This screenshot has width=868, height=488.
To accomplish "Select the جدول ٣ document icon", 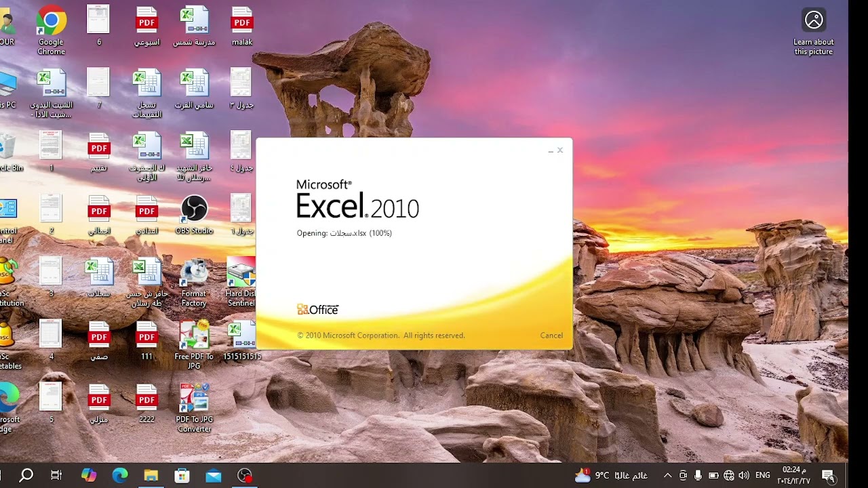I will coord(241,89).
